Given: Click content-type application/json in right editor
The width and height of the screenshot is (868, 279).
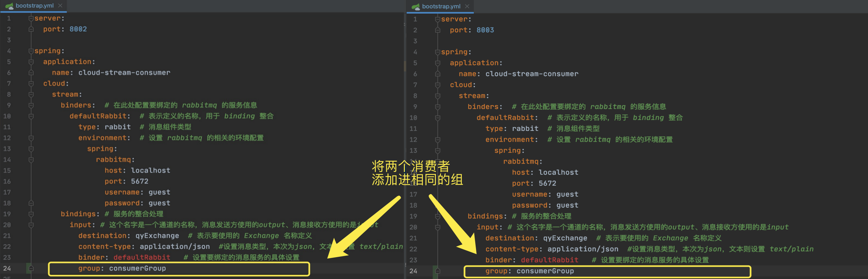Looking at the screenshot, I should point(583,249).
